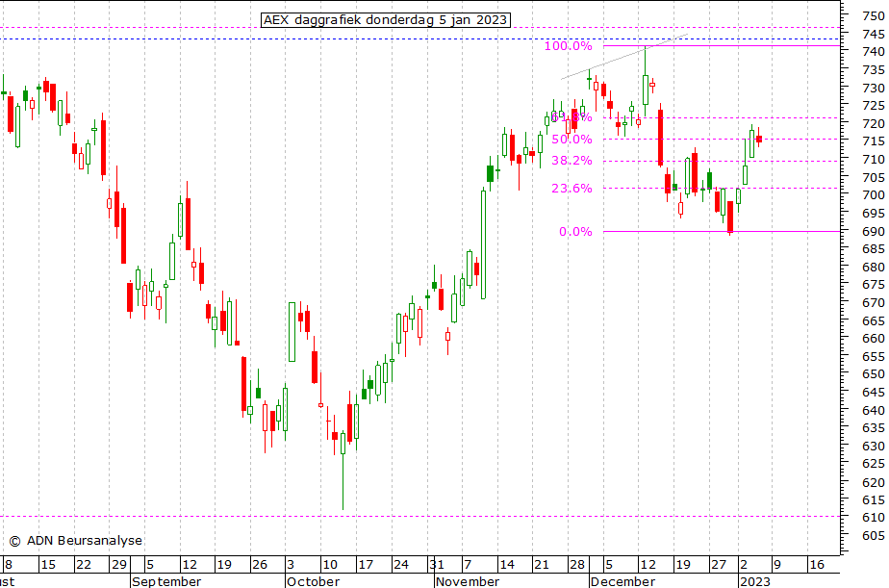Click the '655' price axis label

(874, 357)
